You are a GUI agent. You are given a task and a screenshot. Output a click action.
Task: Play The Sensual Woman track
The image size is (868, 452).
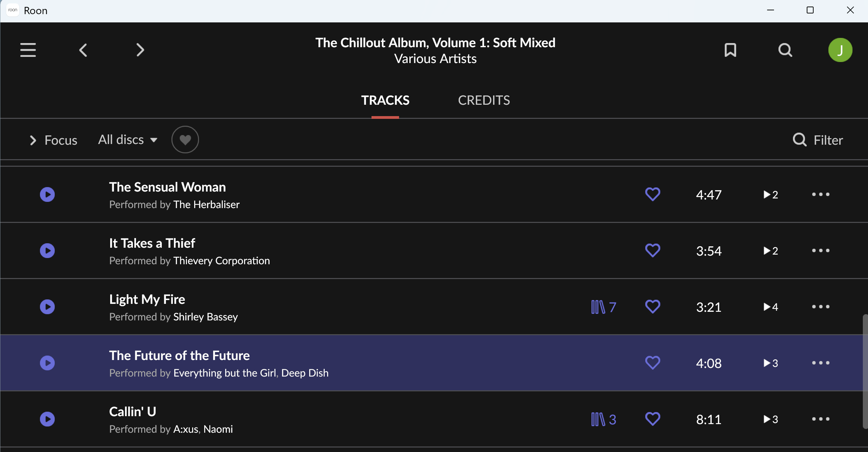(48, 194)
